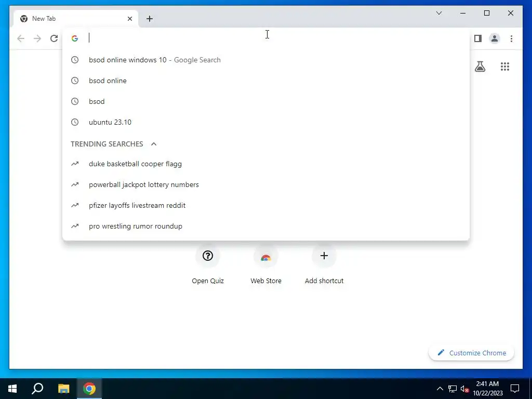
Task: Click the Customize Chrome button
Action: point(472,353)
